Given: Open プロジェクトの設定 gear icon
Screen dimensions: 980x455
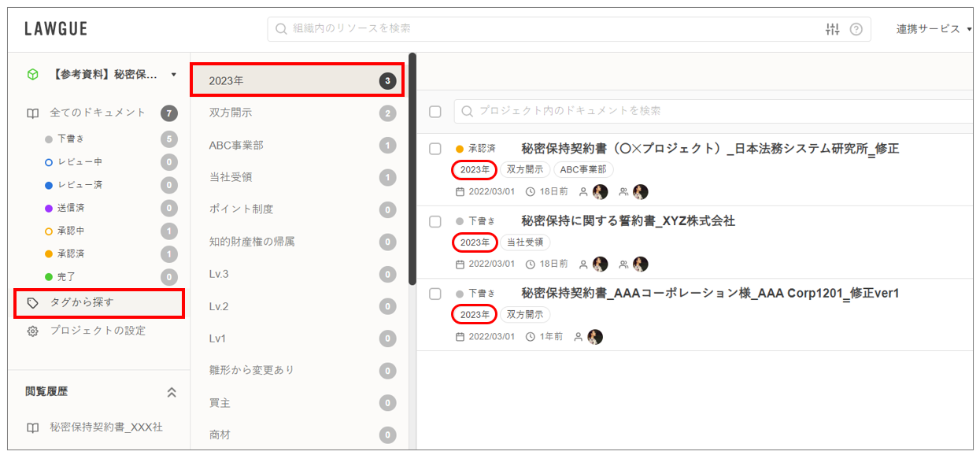Looking at the screenshot, I should click(32, 331).
